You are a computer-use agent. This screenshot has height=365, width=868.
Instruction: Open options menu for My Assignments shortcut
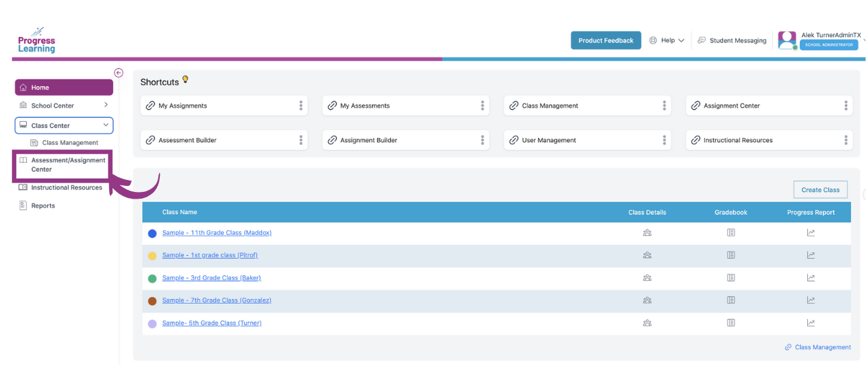(x=301, y=106)
